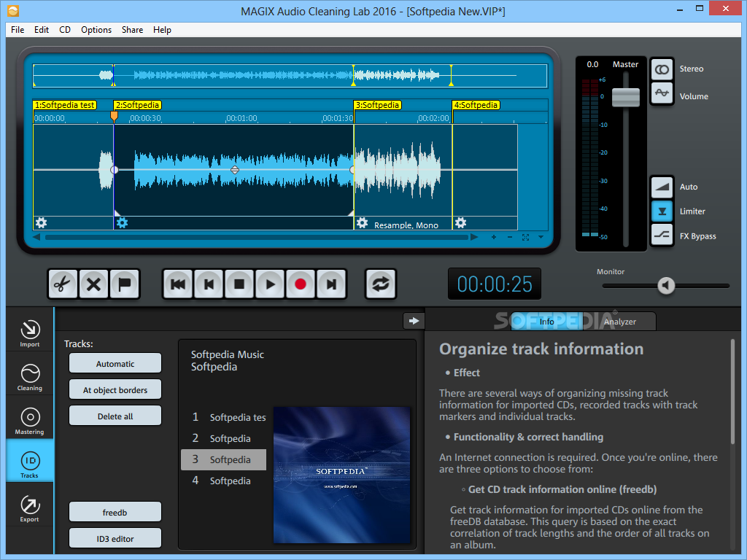The height and width of the screenshot is (560, 747).
Task: Select track 4 Softpedia in list
Action: [x=223, y=481]
